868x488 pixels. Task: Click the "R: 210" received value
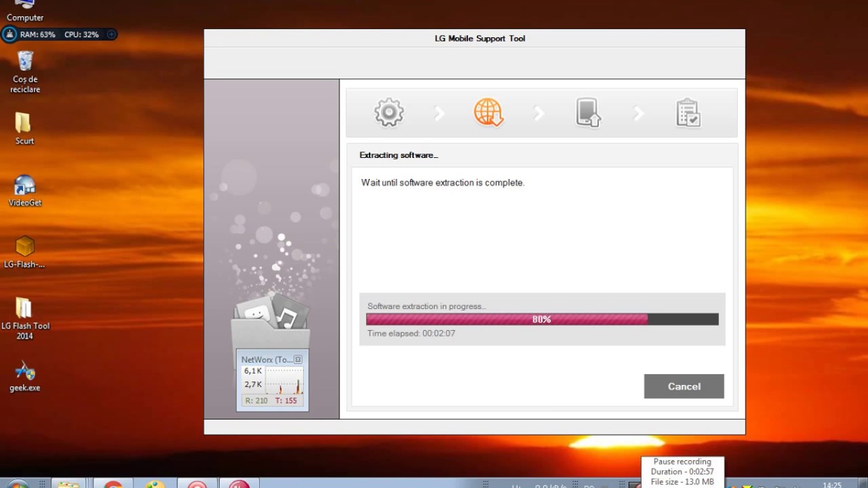(x=256, y=401)
